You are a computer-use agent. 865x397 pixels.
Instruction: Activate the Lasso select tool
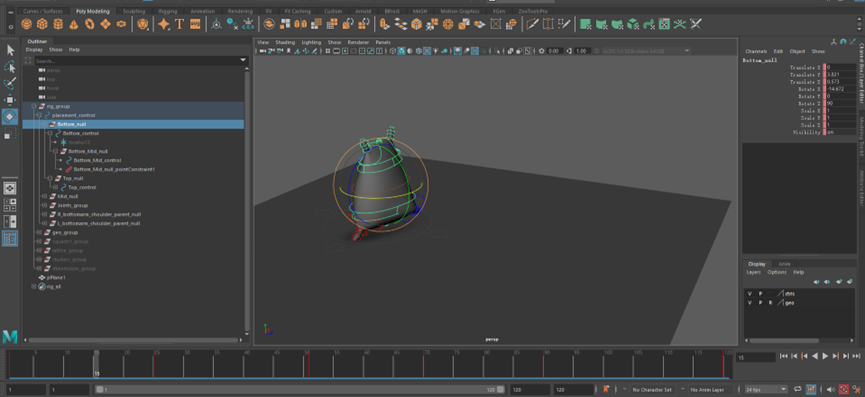10,67
